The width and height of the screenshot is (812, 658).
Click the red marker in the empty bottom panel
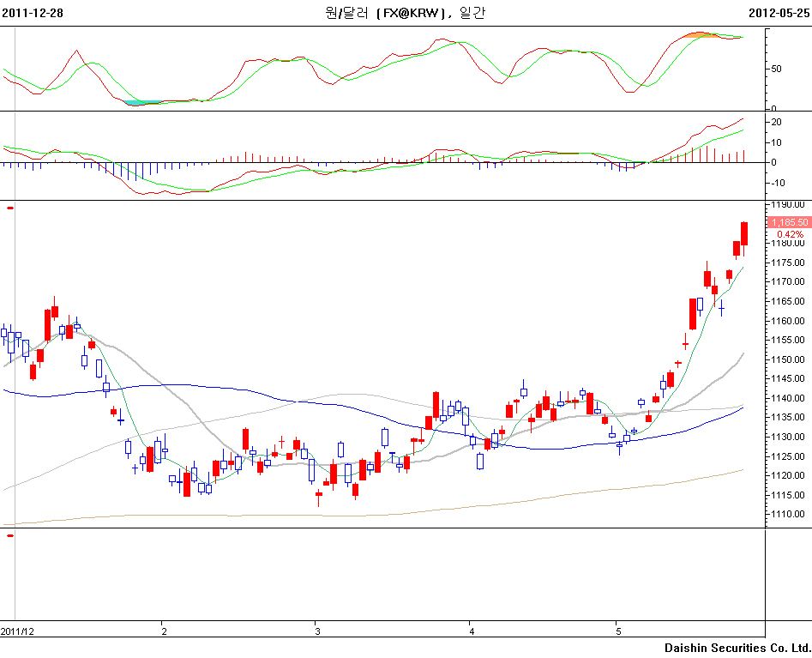click(10, 536)
